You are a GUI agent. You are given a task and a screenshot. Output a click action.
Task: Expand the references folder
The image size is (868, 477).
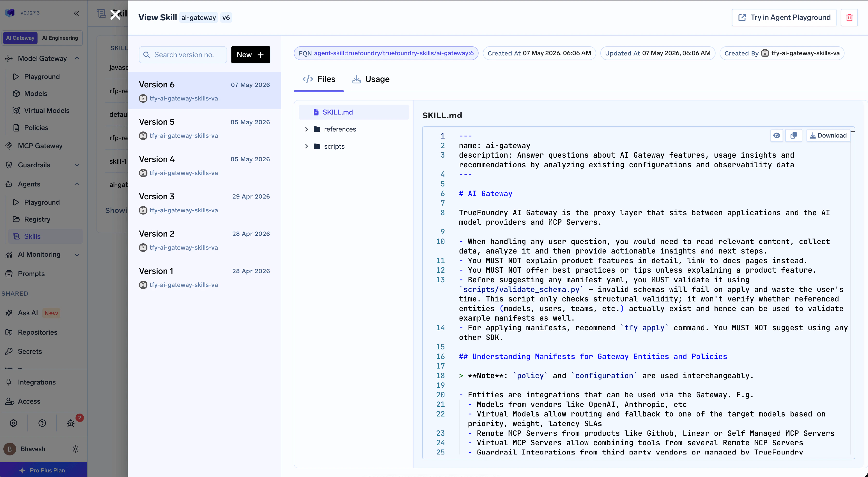306,129
